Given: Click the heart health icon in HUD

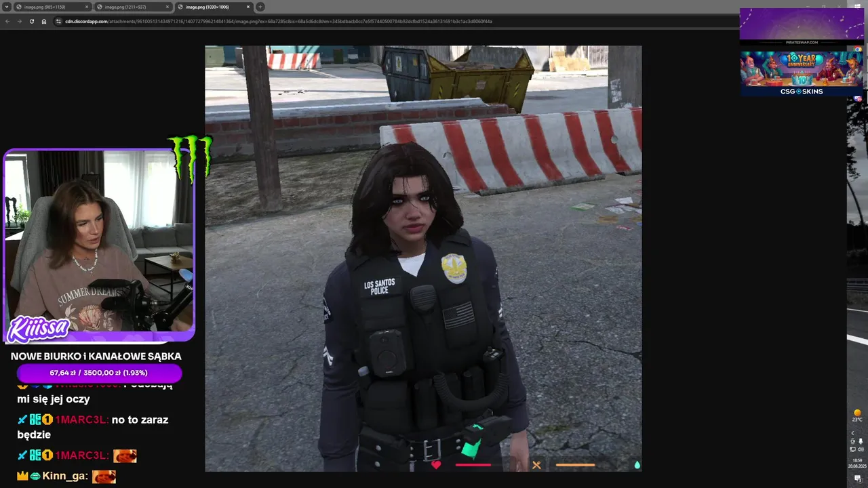Looking at the screenshot, I should point(436,465).
